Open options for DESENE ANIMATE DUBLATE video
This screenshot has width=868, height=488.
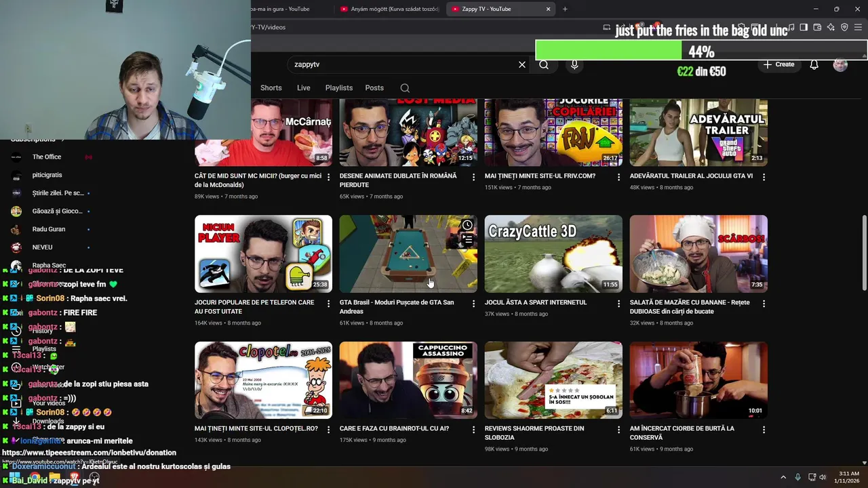473,177
